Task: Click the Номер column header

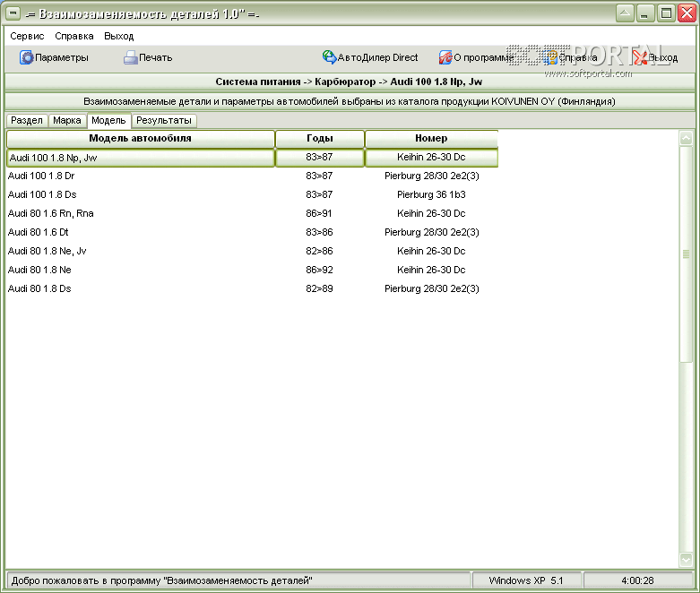Action: click(431, 138)
